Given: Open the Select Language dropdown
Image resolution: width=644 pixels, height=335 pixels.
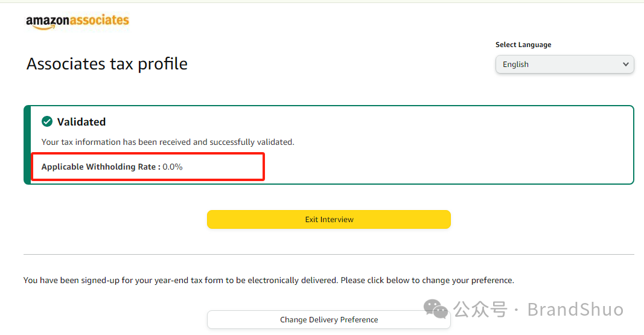Looking at the screenshot, I should (x=564, y=65).
